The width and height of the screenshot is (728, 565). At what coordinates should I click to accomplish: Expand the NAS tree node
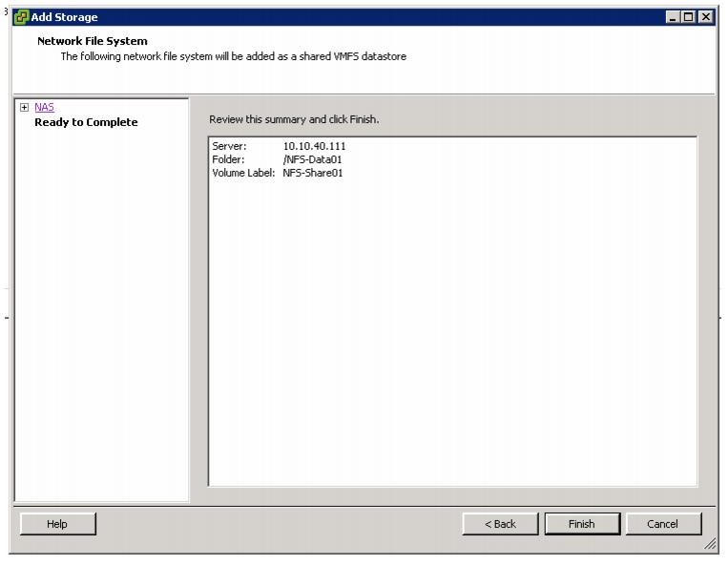tap(25, 107)
